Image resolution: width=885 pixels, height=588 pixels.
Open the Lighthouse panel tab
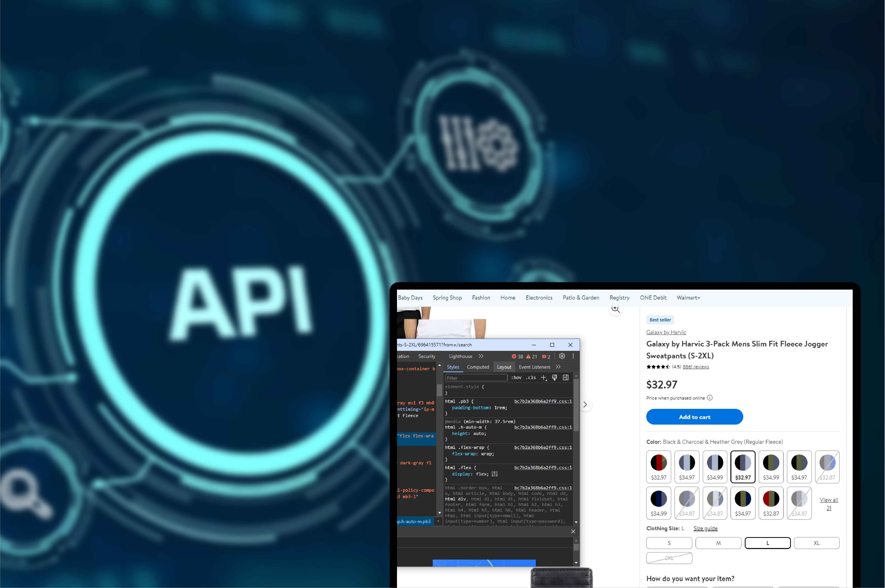click(x=461, y=356)
